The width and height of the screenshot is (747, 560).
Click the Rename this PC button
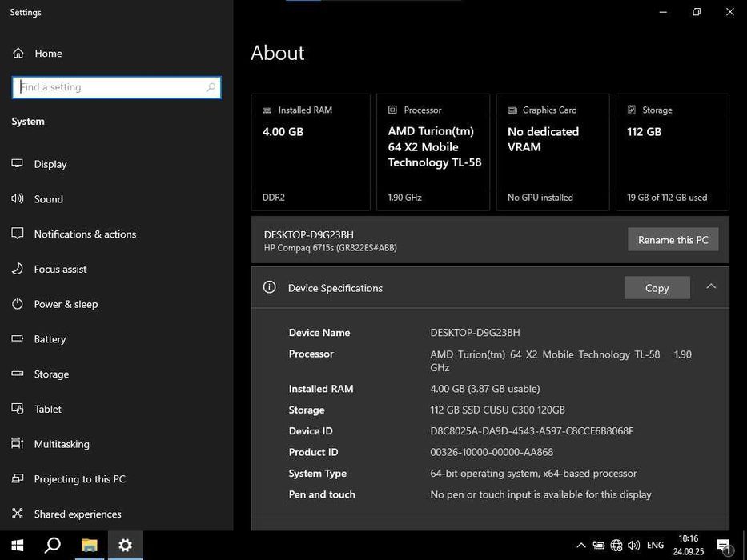coord(673,239)
